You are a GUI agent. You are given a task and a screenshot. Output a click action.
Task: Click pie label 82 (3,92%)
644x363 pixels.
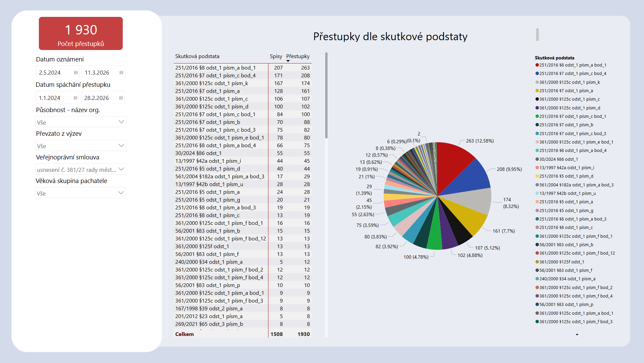tap(386, 247)
